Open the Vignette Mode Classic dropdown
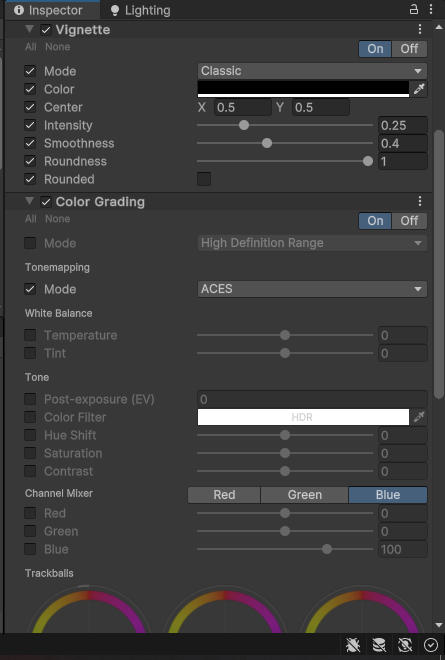The width and height of the screenshot is (445, 660). 312,71
